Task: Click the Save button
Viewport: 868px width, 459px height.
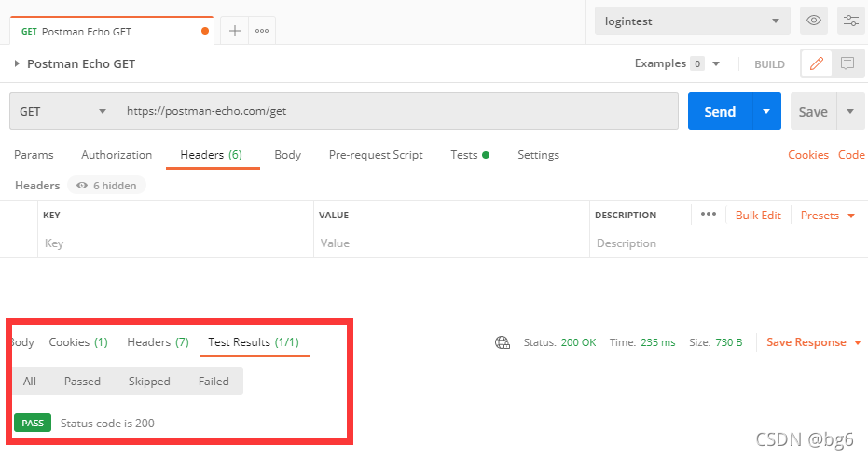Action: click(813, 111)
